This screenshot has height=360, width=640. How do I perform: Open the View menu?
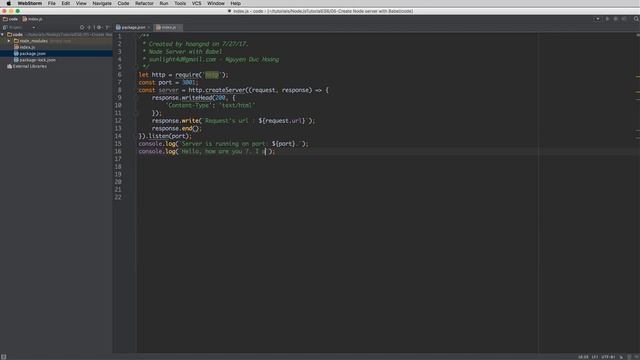point(81,3)
